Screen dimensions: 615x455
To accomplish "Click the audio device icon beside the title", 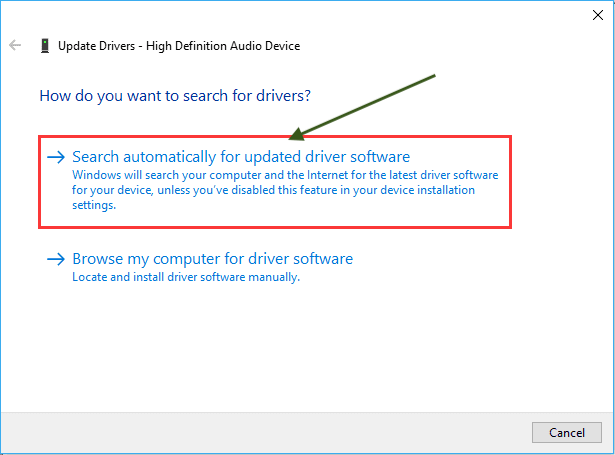I will point(45,46).
